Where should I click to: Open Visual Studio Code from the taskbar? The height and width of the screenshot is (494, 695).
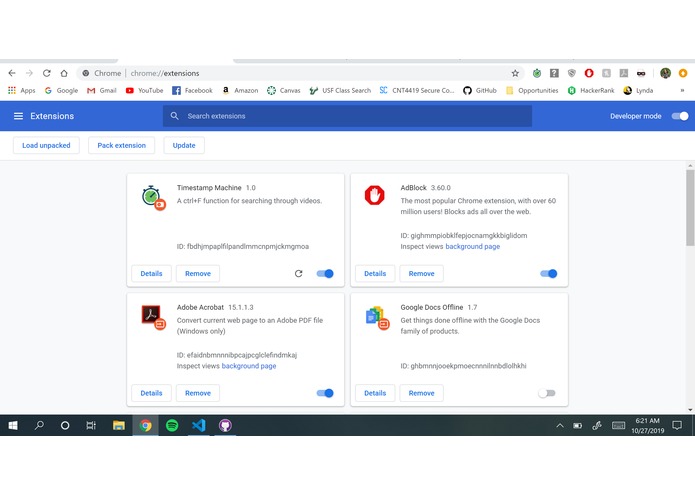click(199, 425)
